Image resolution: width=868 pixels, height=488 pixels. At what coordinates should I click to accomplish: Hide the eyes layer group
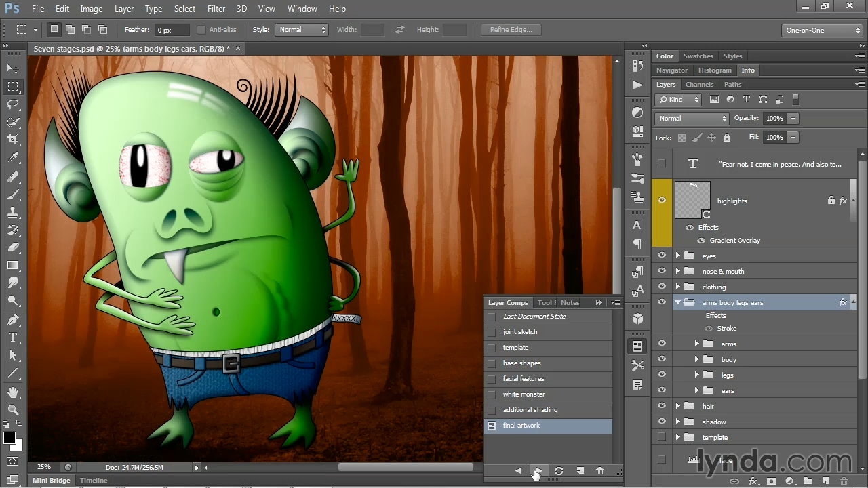(662, 256)
